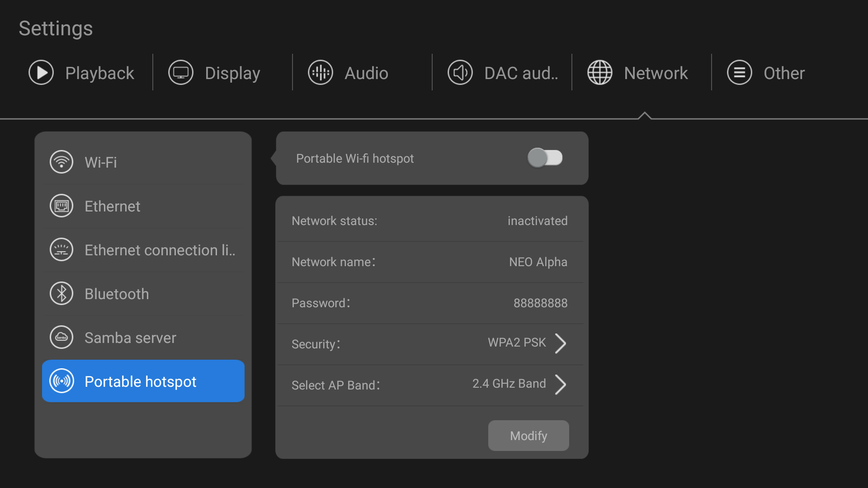Open the DAC aud.. tab
The width and height of the screenshot is (868, 488).
click(x=503, y=73)
